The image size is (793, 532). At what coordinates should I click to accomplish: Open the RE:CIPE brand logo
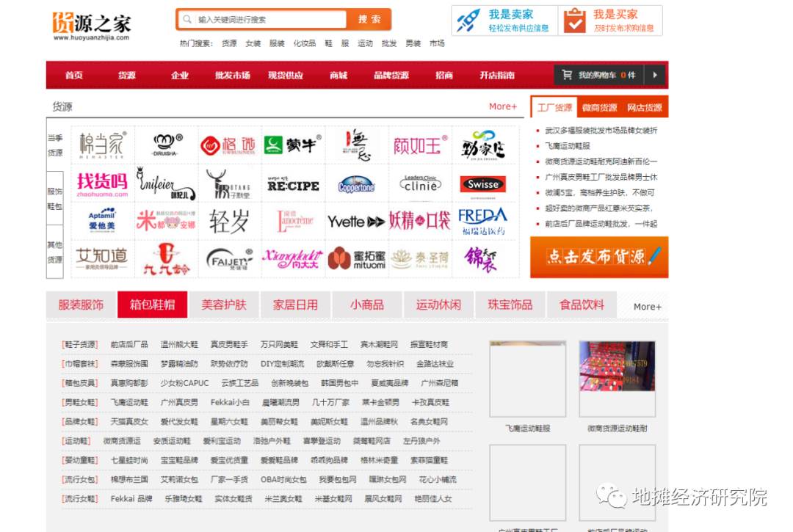tap(293, 185)
